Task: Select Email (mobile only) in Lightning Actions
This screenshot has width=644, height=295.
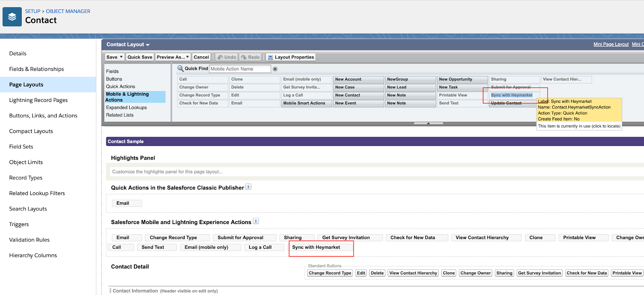Action: (211, 247)
